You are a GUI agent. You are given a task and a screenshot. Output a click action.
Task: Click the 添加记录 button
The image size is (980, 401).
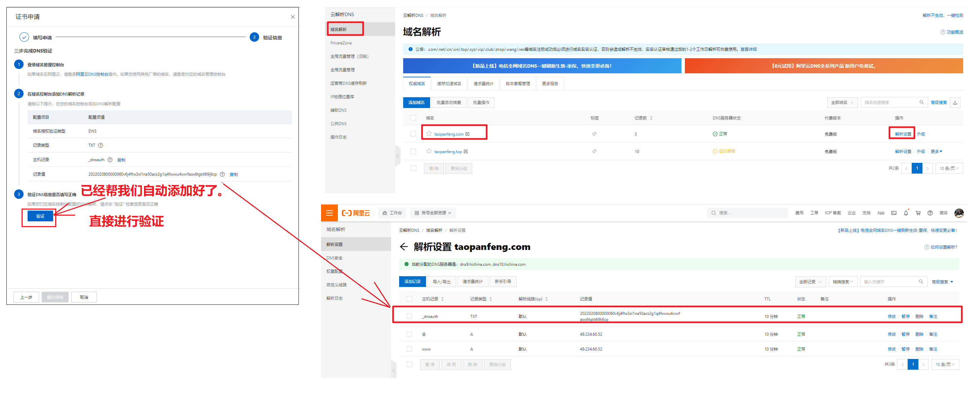(412, 282)
